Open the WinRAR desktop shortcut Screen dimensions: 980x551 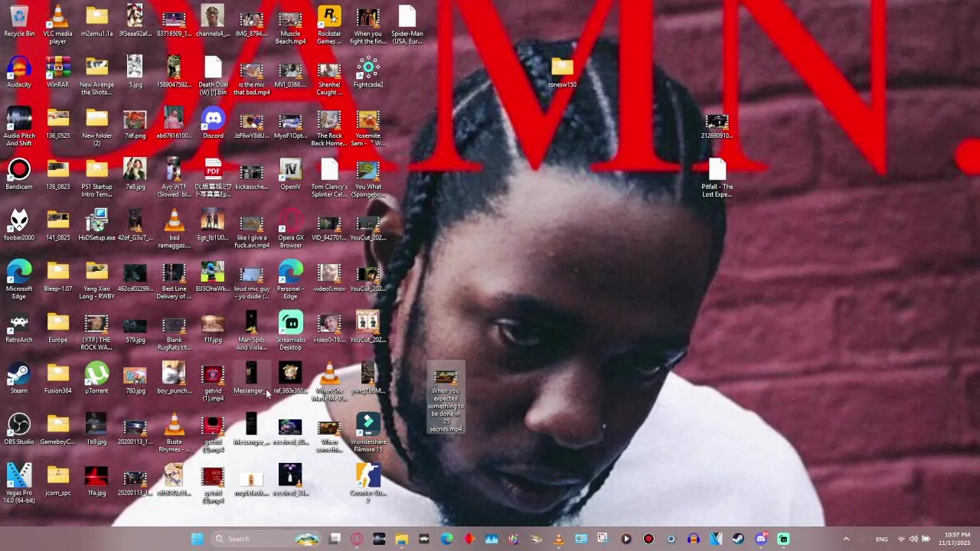click(x=58, y=73)
